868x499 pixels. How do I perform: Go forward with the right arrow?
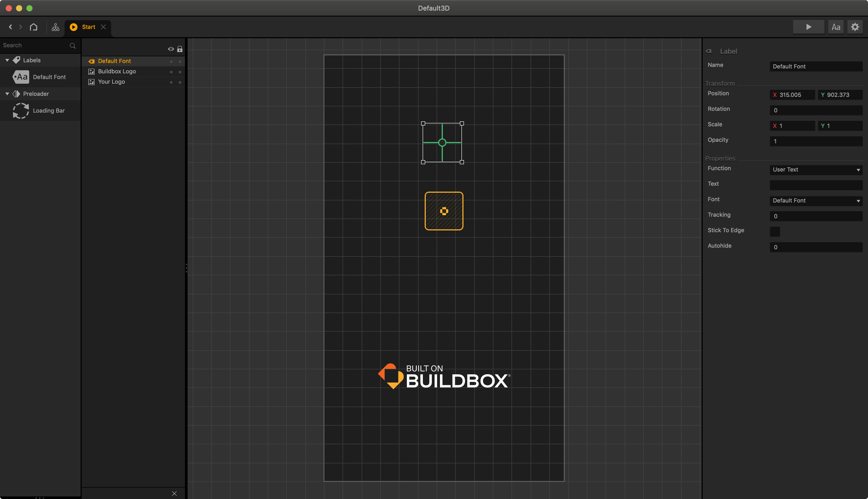pos(21,27)
